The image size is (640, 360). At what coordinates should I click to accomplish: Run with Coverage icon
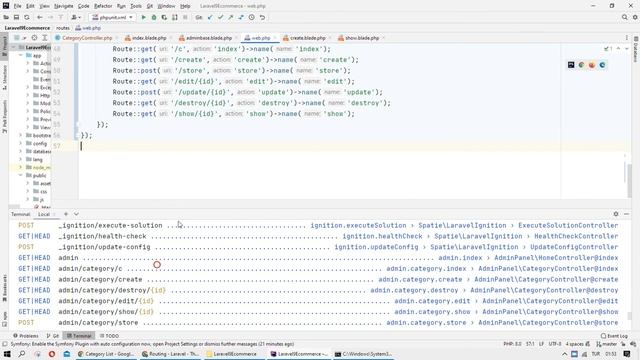(164, 18)
